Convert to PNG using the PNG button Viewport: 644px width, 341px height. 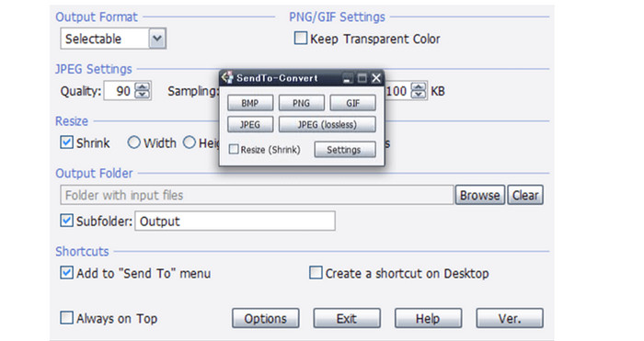click(x=301, y=103)
